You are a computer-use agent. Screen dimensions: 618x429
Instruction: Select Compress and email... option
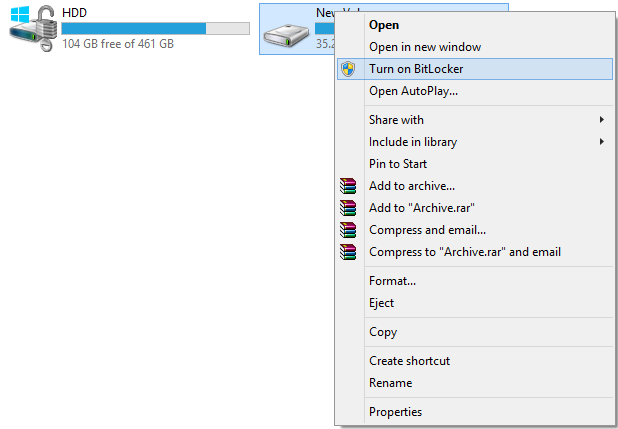tap(475, 230)
